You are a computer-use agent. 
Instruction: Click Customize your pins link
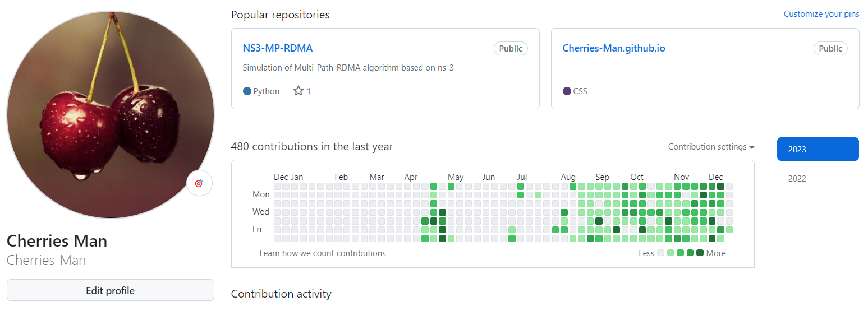(x=821, y=14)
